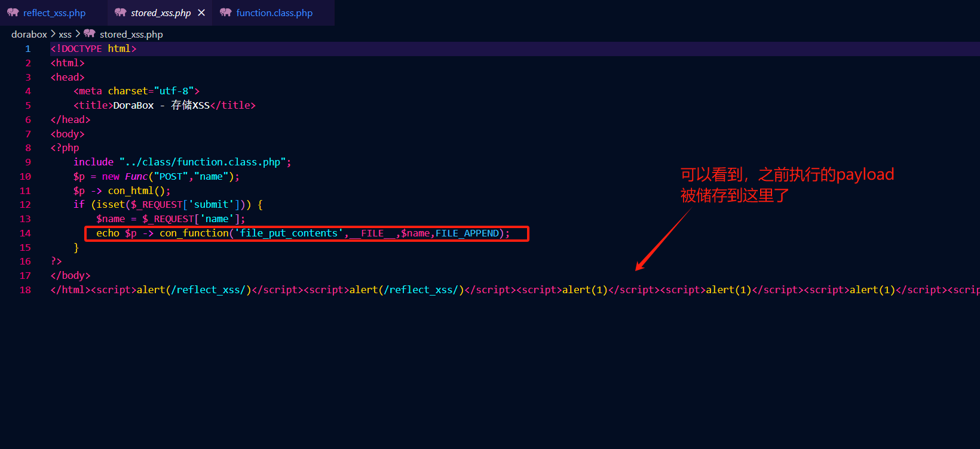
Task: Switch to the reflect_xss.php tab
Action: click(54, 13)
